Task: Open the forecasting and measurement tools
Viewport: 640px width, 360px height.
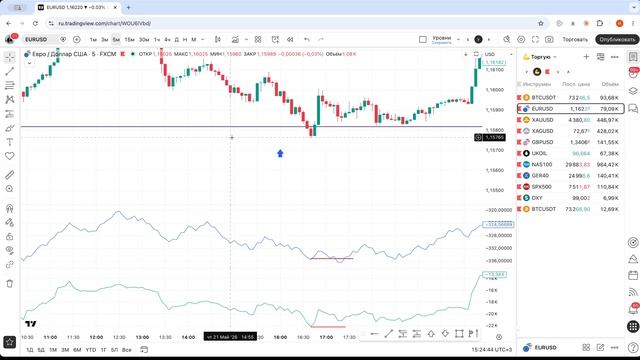Action: 10,114
